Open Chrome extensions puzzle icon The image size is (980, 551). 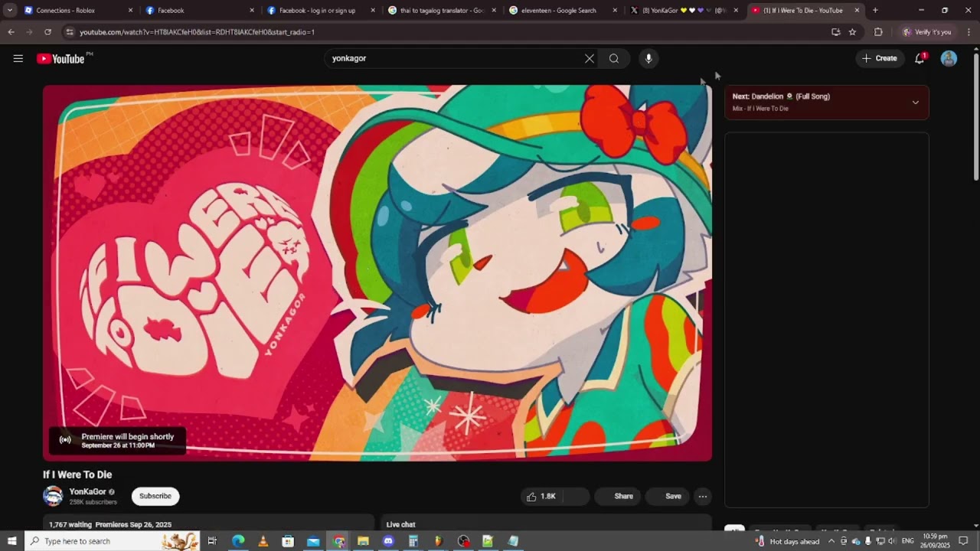pyautogui.click(x=878, y=32)
